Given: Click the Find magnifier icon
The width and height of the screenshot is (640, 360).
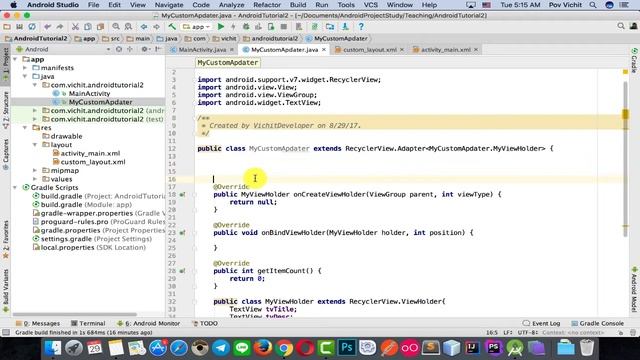Looking at the screenshot, I should [116, 27].
